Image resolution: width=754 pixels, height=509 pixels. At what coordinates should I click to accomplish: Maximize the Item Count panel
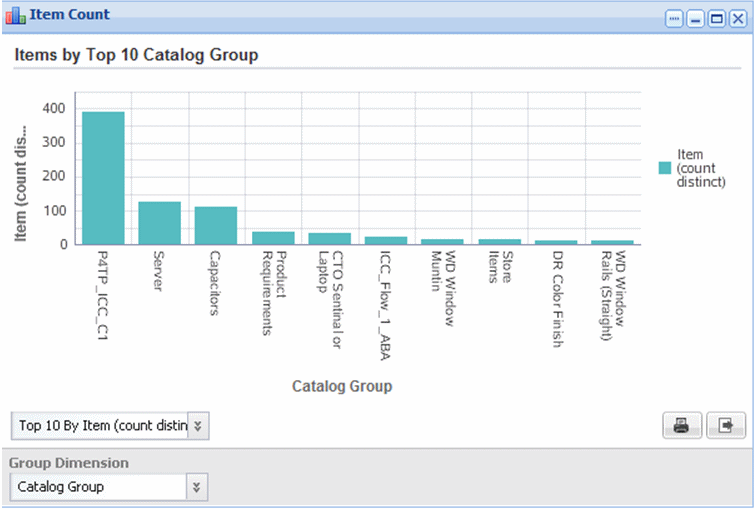click(716, 19)
